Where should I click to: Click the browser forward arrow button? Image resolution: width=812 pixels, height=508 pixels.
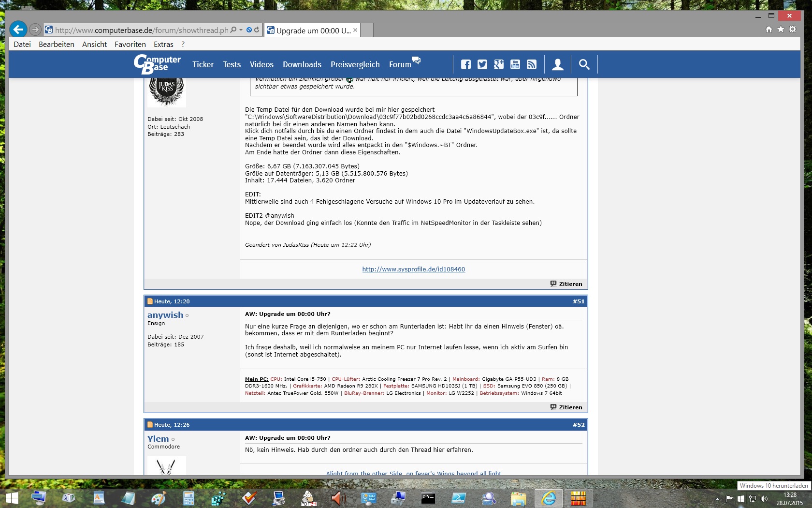pos(35,30)
